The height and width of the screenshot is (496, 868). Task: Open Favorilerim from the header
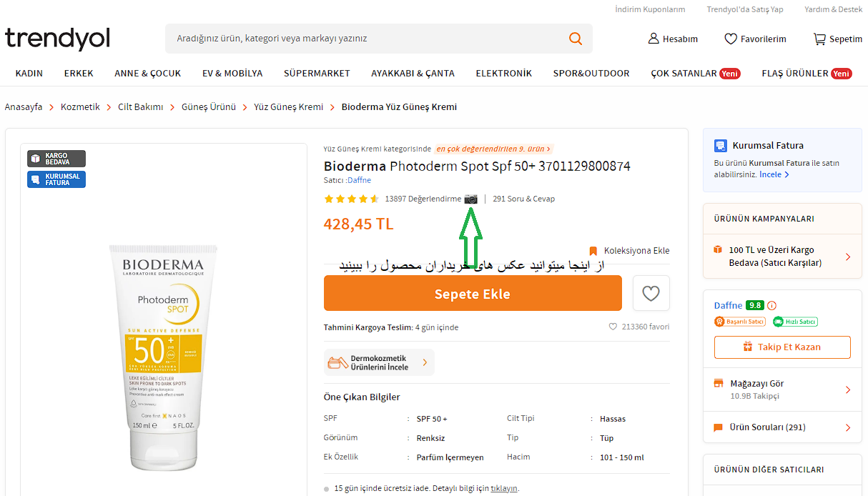click(x=755, y=39)
